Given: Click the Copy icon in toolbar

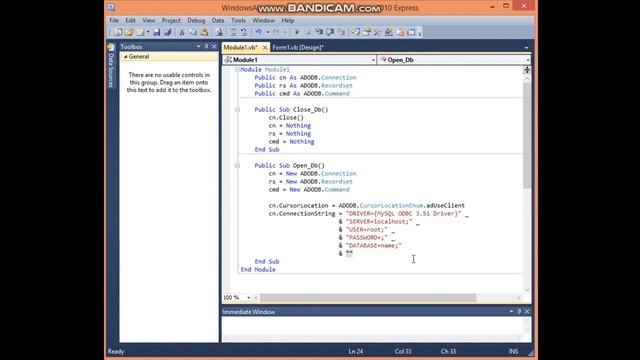Looking at the screenshot, I should point(193,32).
